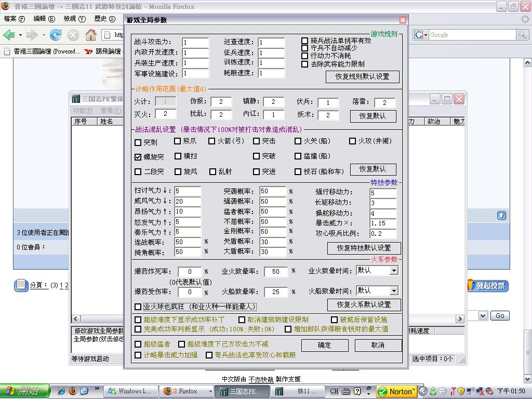The width and height of the screenshot is (532, 399).
Task: Reload the page in Firefox
Action: click(55, 35)
